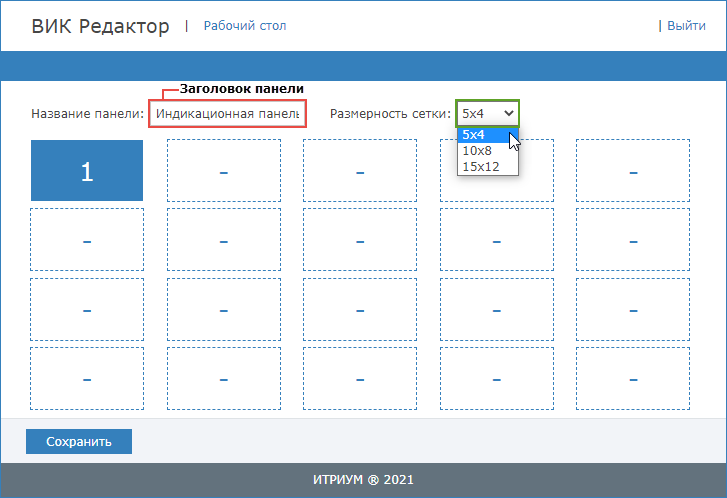Select the filled blue cell numbered 1
727x498 pixels.
[87, 171]
